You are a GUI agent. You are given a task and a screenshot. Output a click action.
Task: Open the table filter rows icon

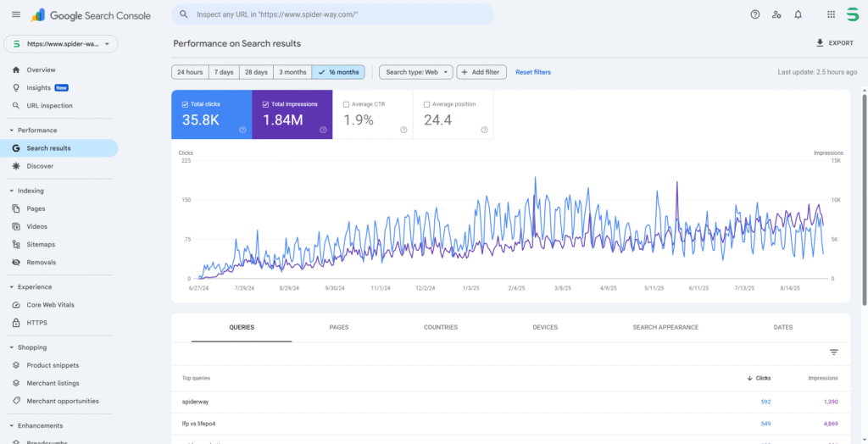coord(833,352)
